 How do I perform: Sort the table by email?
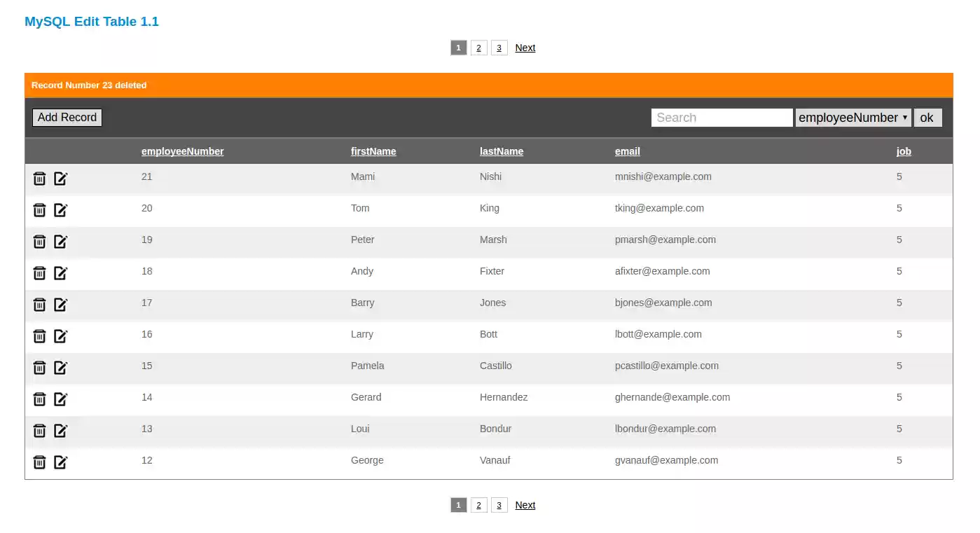[627, 151]
